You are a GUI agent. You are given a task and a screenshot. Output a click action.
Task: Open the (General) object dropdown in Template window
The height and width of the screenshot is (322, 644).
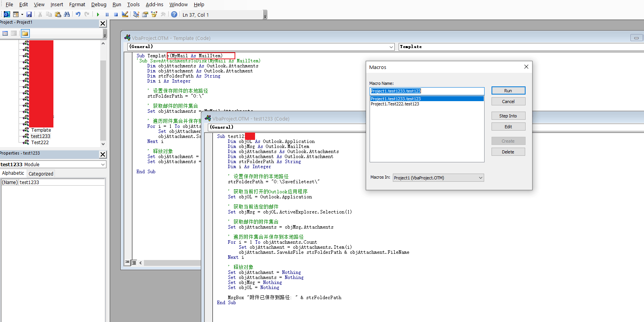coord(391,47)
